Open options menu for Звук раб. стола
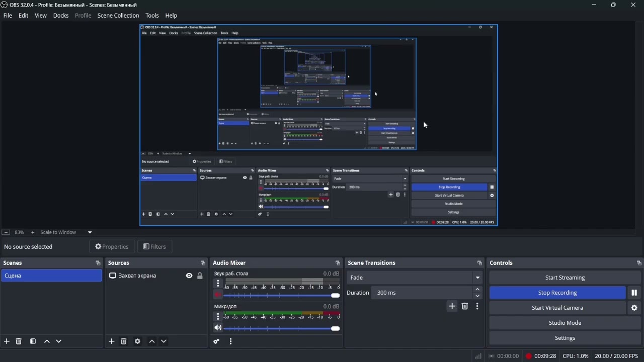 [218, 284]
